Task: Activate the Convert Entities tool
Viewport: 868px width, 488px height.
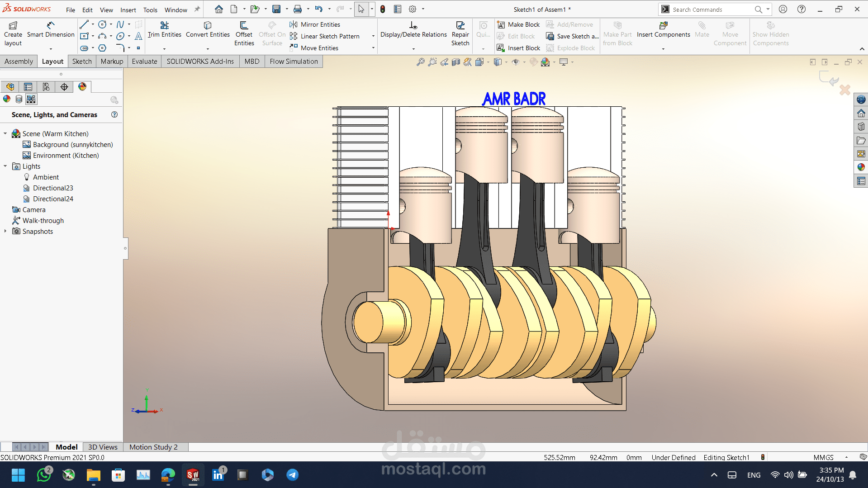Action: click(208, 29)
